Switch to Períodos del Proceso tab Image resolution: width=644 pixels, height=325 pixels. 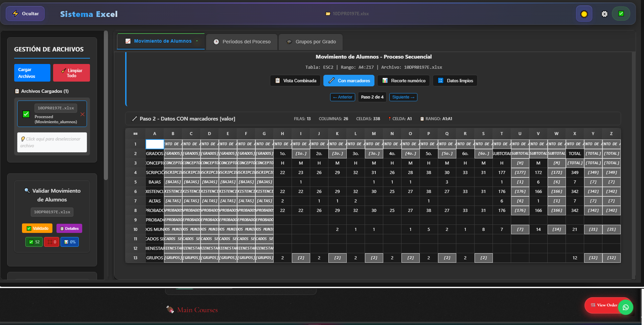click(x=242, y=42)
